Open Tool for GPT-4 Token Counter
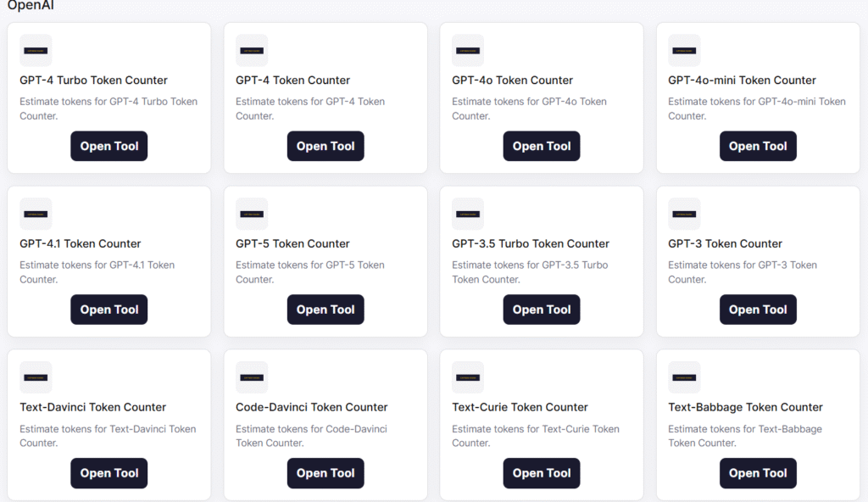The width and height of the screenshot is (868, 502). tap(325, 146)
